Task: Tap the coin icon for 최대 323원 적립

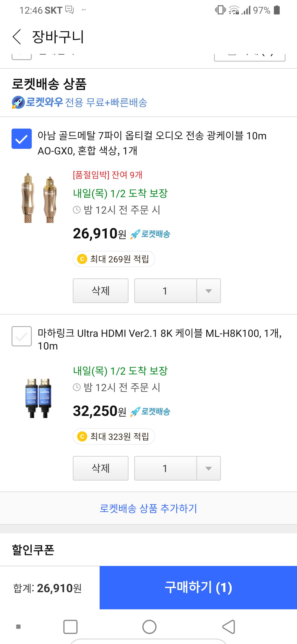Action: click(82, 437)
